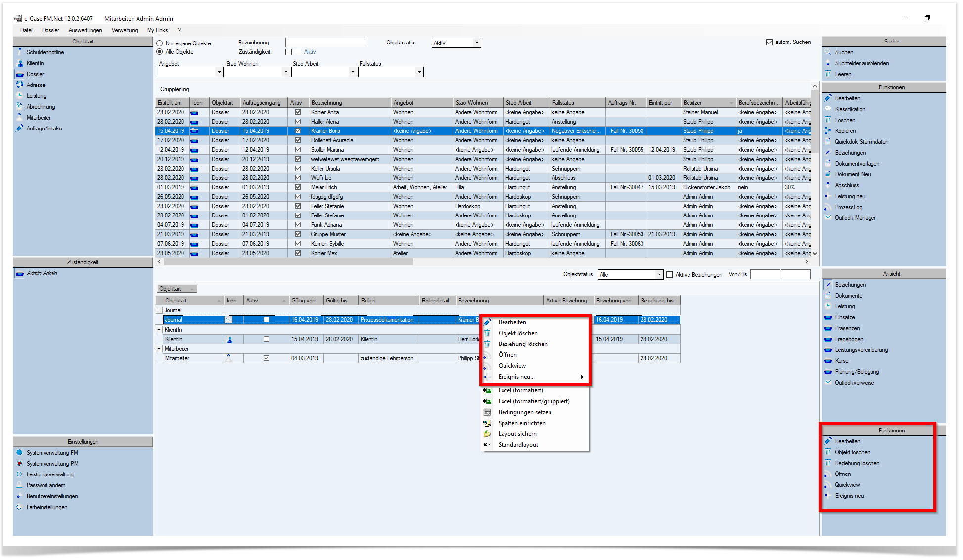Image resolution: width=963 pixels, height=560 pixels.
Task: Open Quickdok Stammdaten document icon
Action: (x=828, y=142)
